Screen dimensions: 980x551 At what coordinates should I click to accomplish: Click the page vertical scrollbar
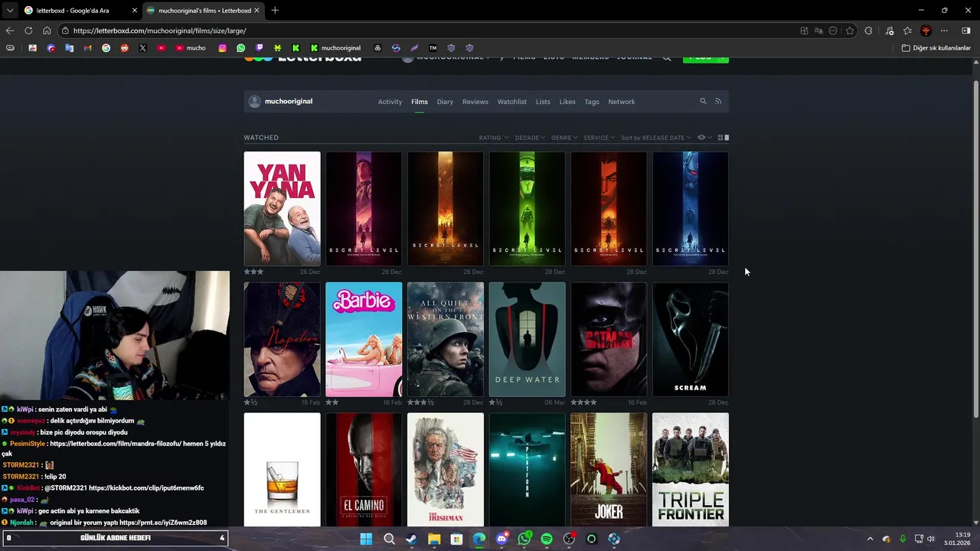[975, 249]
